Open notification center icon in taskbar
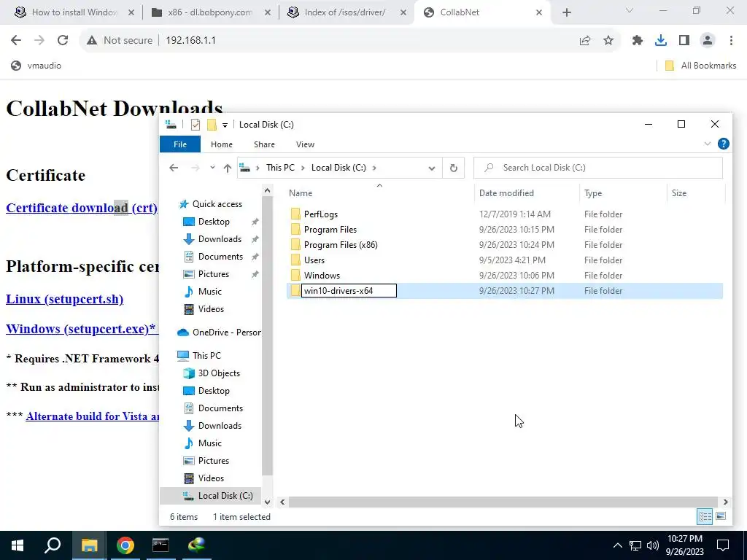 723,545
